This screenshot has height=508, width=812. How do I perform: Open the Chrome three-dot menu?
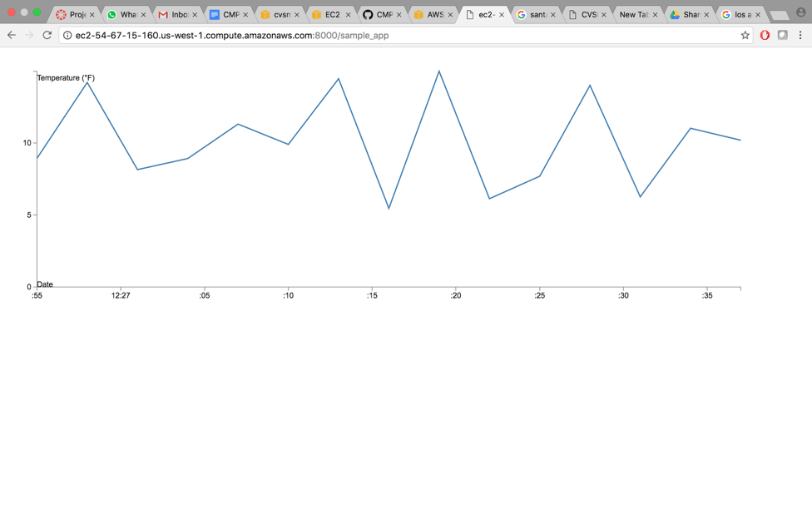800,35
